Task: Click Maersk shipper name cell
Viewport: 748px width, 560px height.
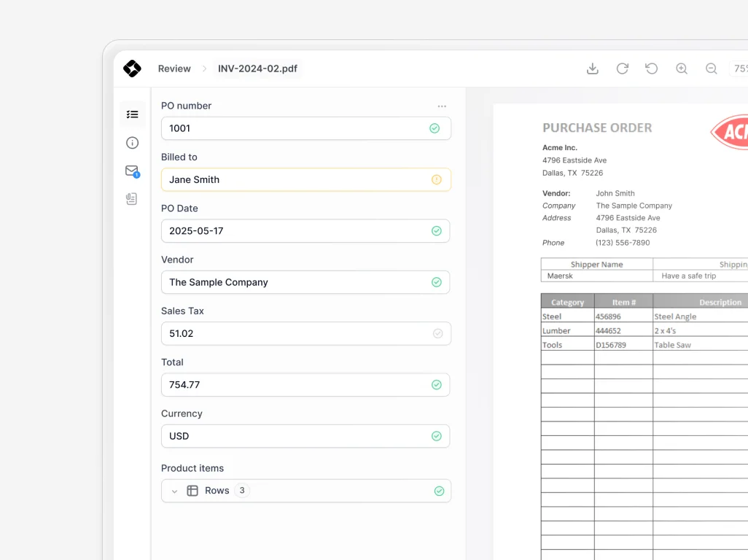Action: [597, 276]
